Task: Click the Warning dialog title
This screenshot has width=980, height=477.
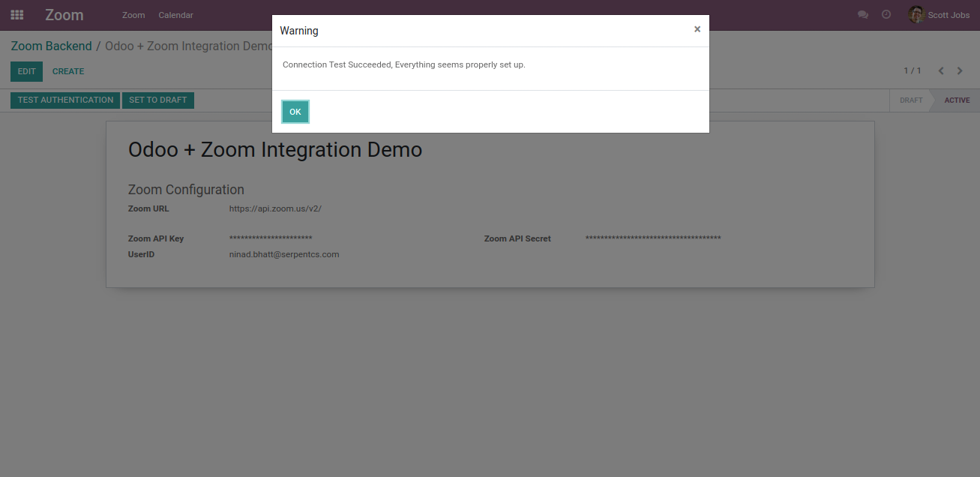Action: pyautogui.click(x=299, y=31)
